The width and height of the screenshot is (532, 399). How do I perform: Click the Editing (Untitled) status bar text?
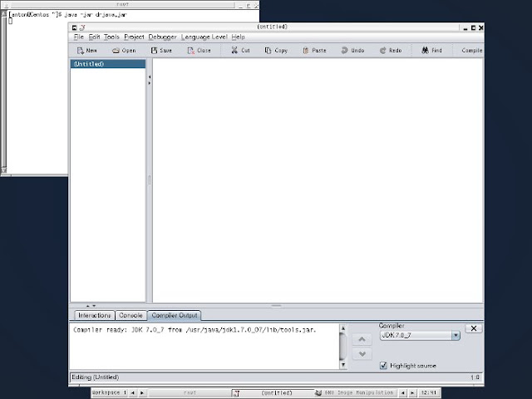coord(96,377)
